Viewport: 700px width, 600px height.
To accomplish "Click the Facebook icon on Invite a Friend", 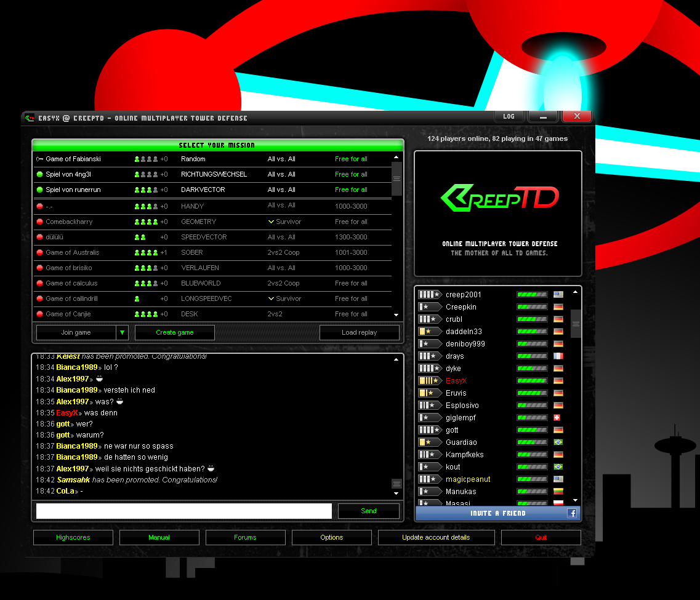I will click(572, 513).
